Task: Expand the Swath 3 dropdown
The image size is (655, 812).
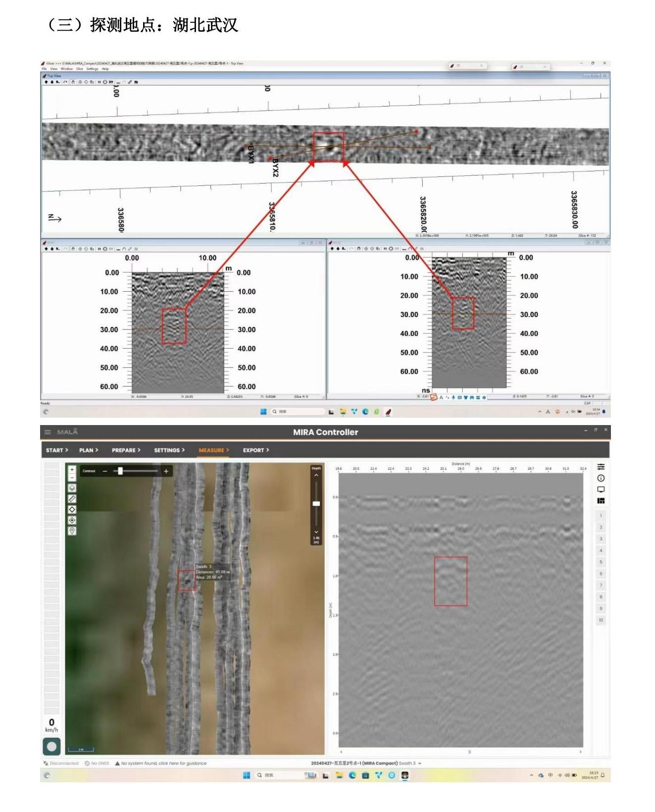Action: [420, 763]
